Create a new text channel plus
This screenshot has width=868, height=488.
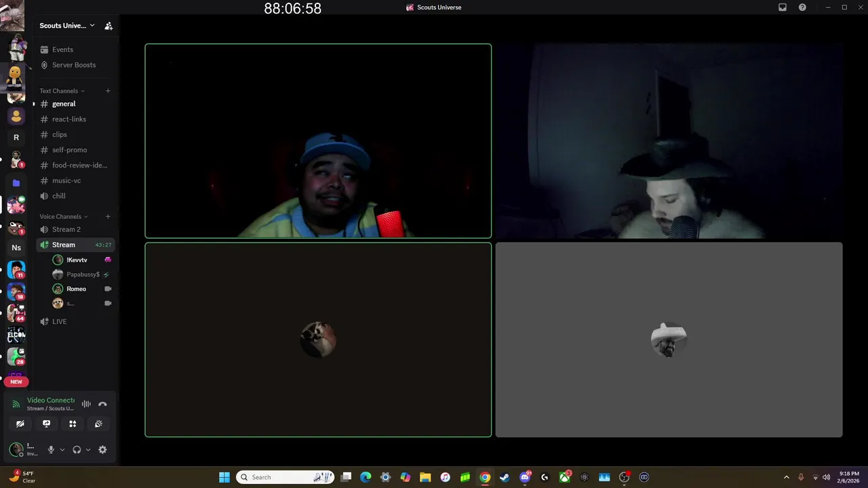[108, 91]
